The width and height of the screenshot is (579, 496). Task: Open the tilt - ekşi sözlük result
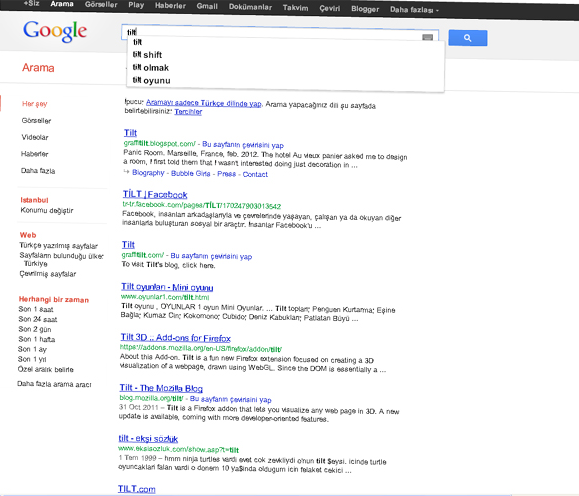click(148, 438)
